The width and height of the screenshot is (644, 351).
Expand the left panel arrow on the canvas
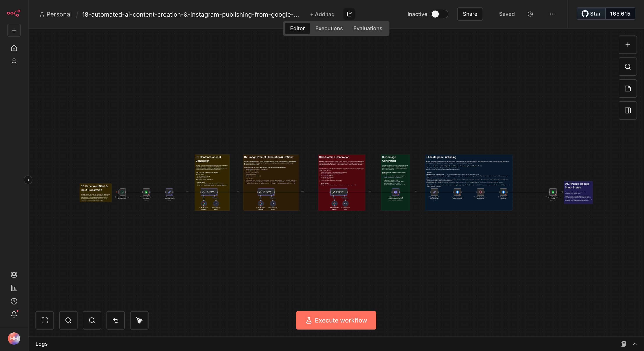pos(28,180)
